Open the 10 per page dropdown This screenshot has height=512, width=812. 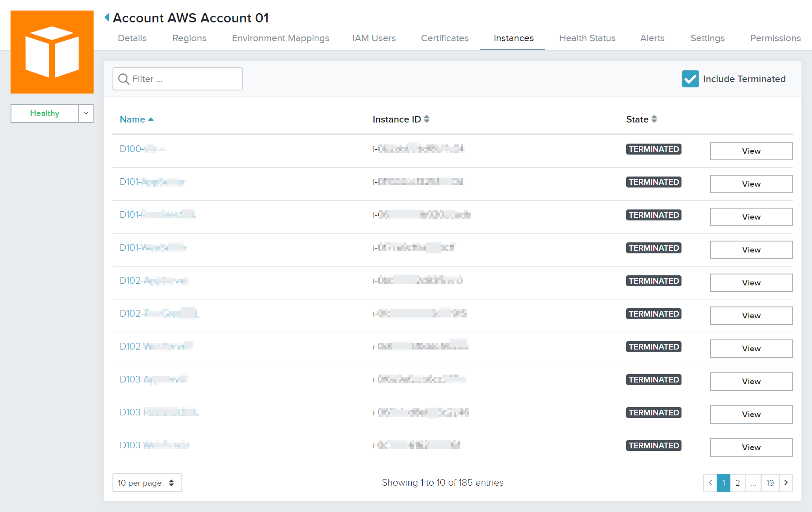tap(147, 483)
